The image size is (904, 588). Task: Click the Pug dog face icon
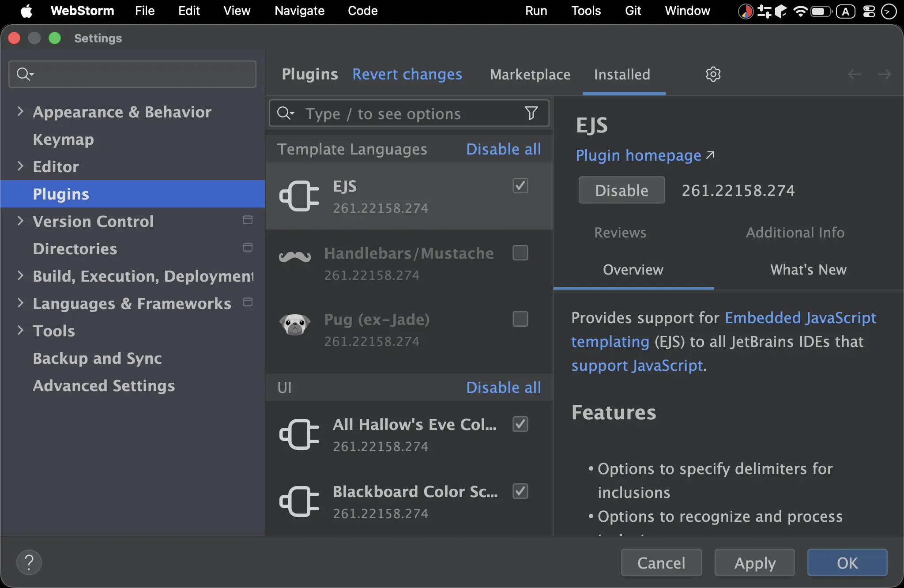tap(295, 324)
